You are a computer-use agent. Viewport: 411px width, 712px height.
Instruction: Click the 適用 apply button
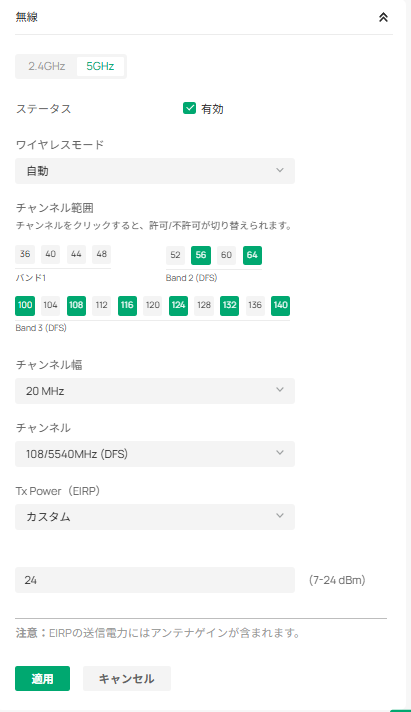42,678
